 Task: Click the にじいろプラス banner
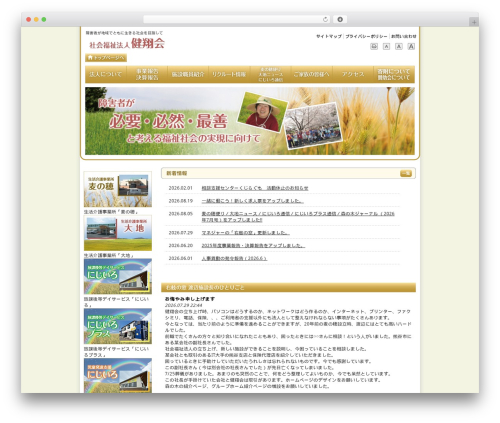point(118,326)
